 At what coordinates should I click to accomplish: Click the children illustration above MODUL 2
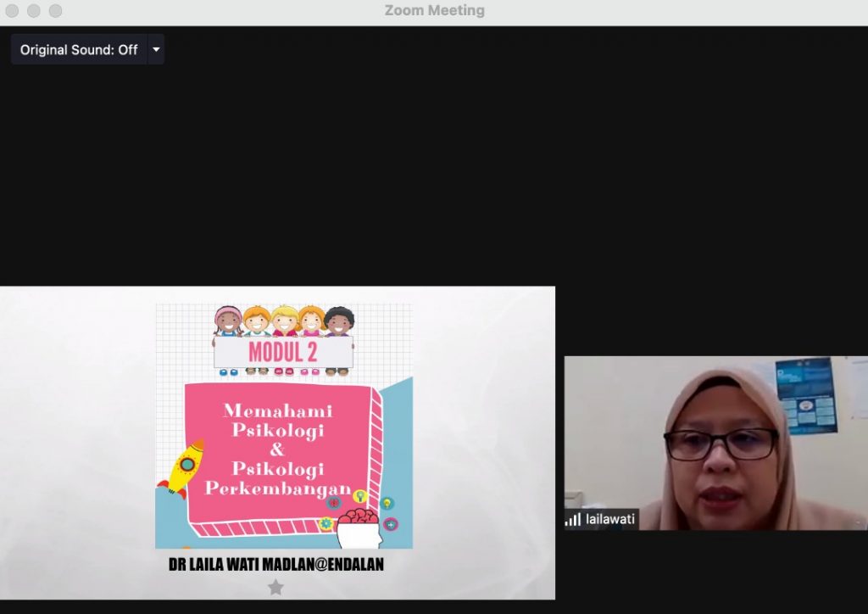283,321
